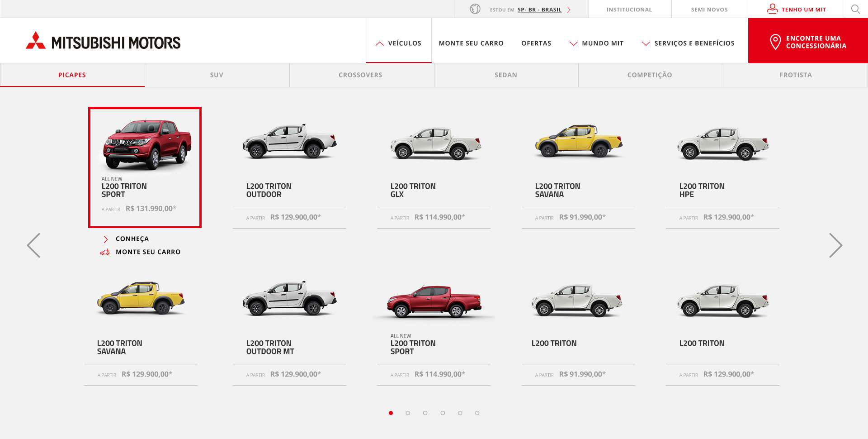Screen dimensions: 868x439
Task: Select first carousel page dot
Action: 391,413
